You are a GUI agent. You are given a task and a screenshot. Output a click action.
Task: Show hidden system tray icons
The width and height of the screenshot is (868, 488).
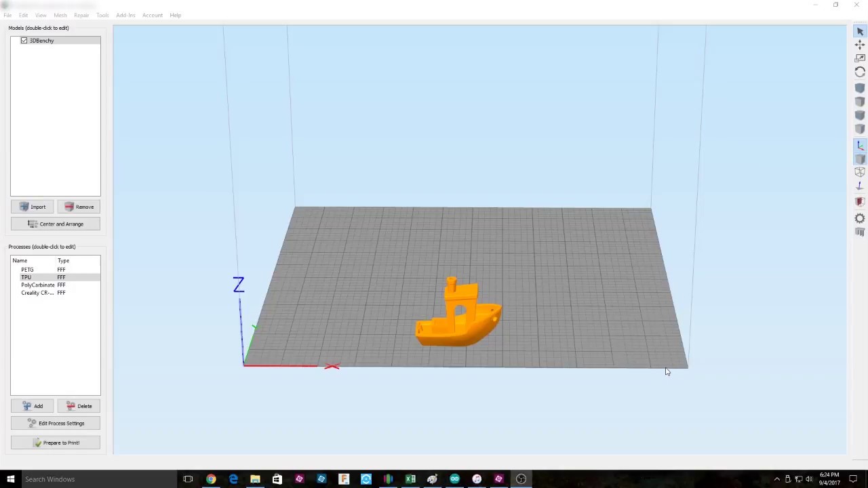click(777, 479)
